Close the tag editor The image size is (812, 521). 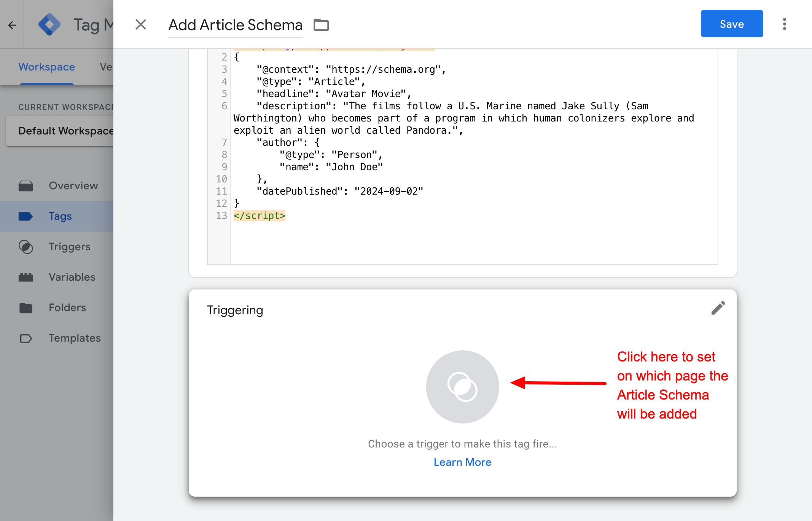[141, 24]
